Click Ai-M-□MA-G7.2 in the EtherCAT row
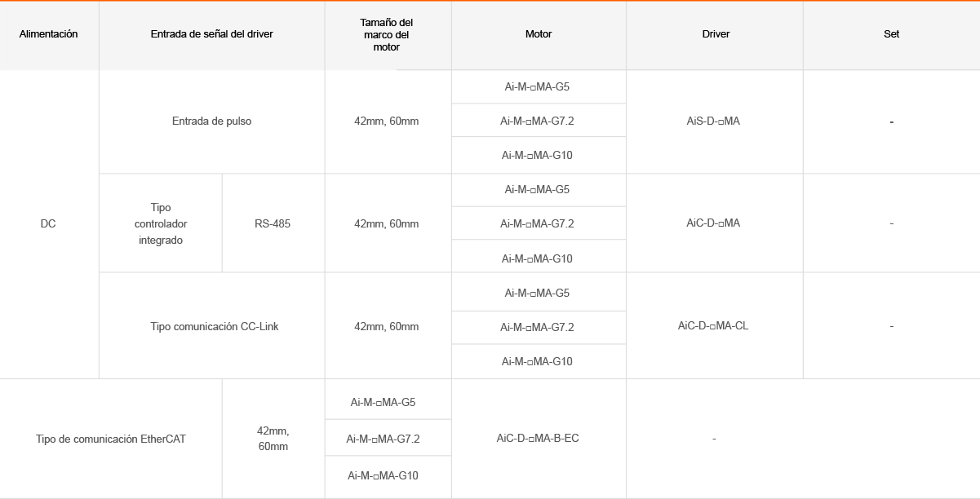Viewport: 980px width, 499px height. tap(383, 439)
